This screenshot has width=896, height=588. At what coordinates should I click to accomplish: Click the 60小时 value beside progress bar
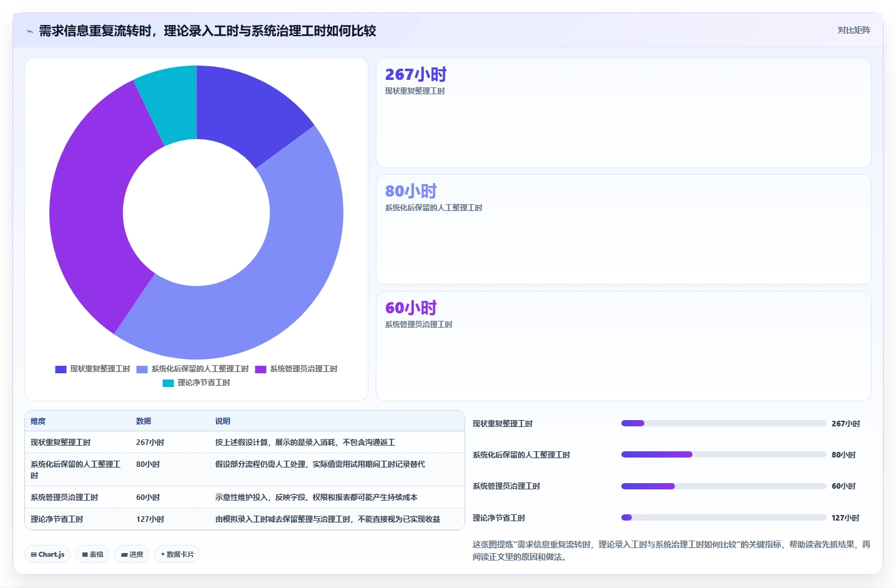pos(844,486)
